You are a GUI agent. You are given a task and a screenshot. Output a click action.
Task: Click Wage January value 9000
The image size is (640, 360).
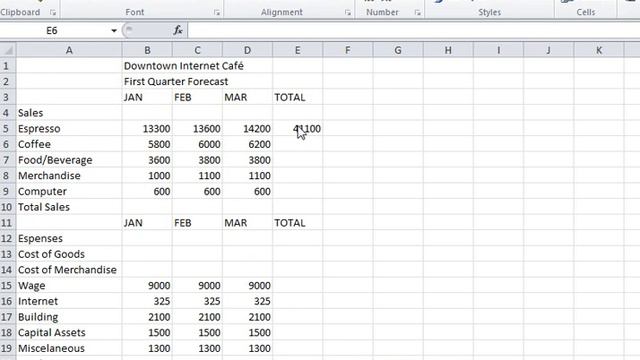pos(147,285)
